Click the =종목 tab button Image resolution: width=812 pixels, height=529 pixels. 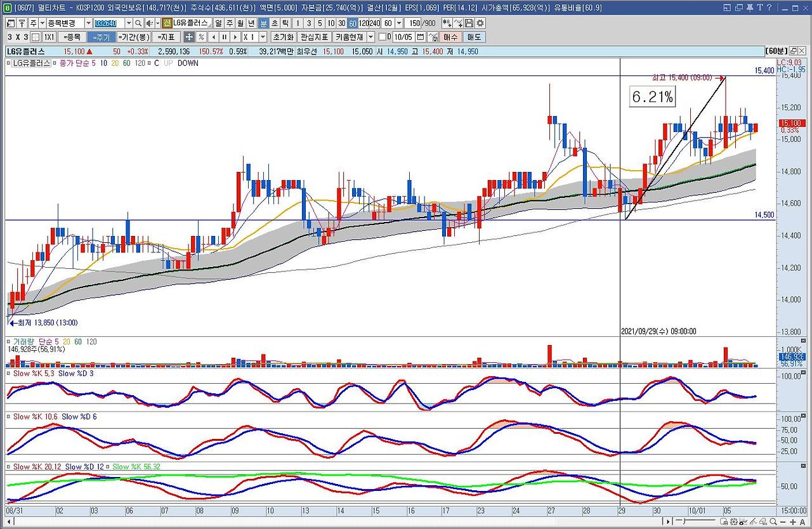click(72, 37)
